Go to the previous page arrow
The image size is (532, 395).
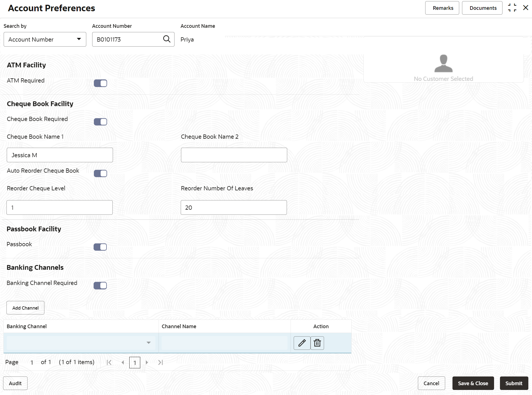123,362
